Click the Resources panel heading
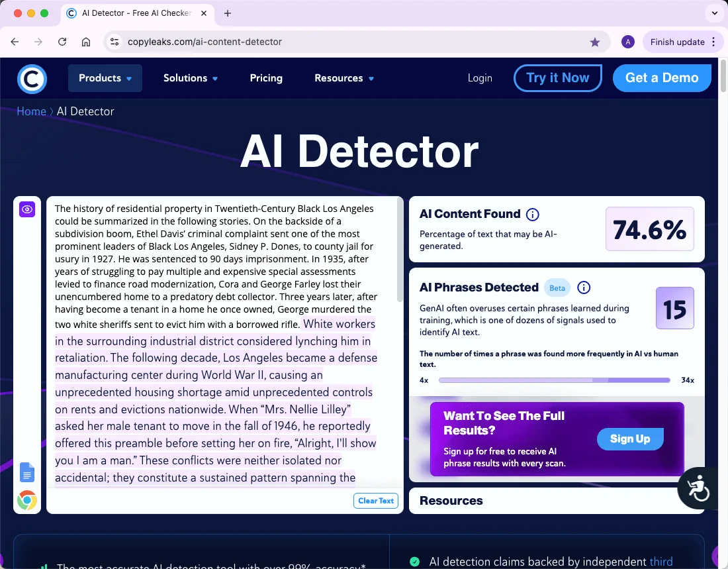728x569 pixels. [x=451, y=501]
